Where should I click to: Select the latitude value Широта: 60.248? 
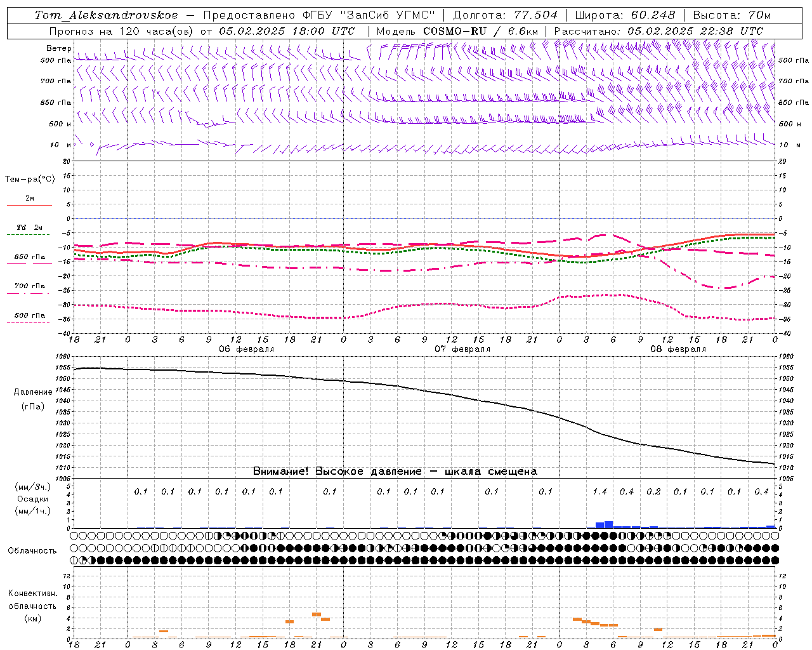click(x=626, y=15)
